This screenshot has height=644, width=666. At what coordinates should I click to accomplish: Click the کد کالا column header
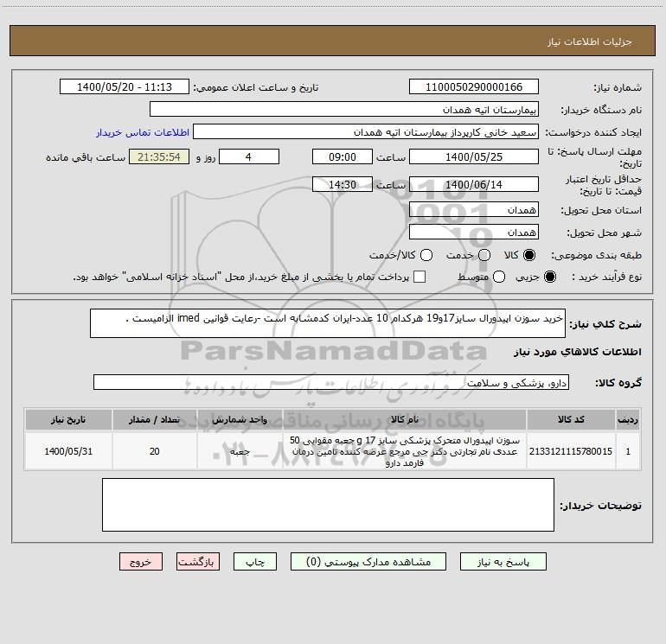point(571,419)
